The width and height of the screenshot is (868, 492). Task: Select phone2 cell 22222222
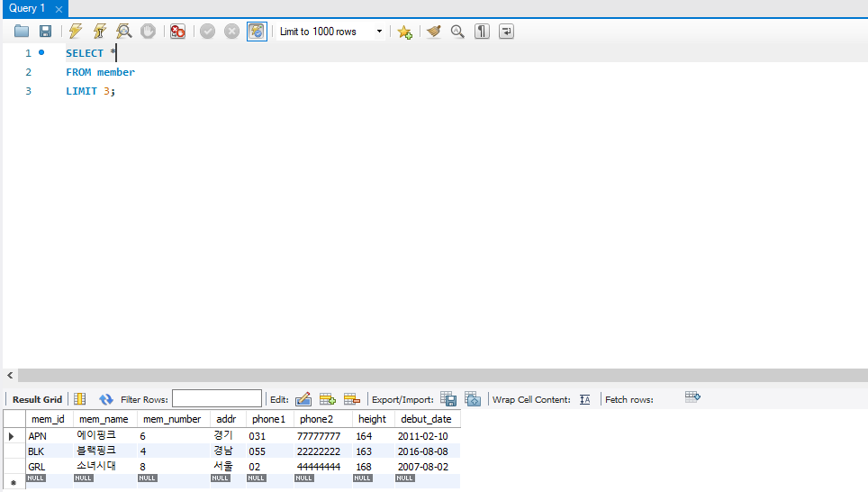(x=323, y=451)
